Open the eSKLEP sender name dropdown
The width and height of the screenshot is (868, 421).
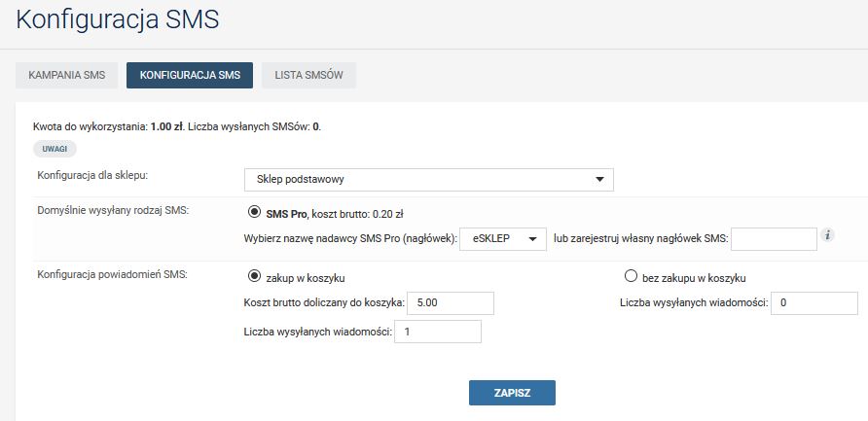point(505,239)
